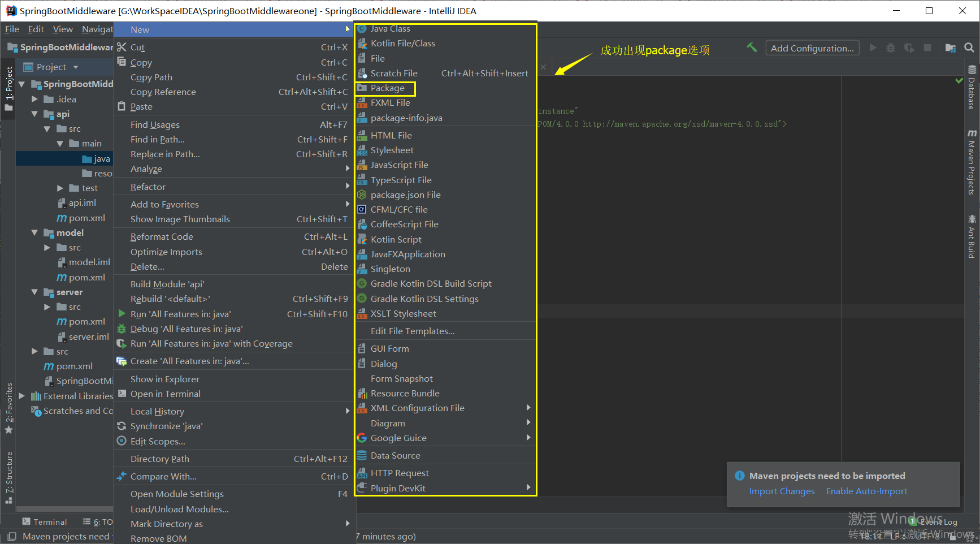
Task: Collapse the server module in project tree
Action: 35,292
